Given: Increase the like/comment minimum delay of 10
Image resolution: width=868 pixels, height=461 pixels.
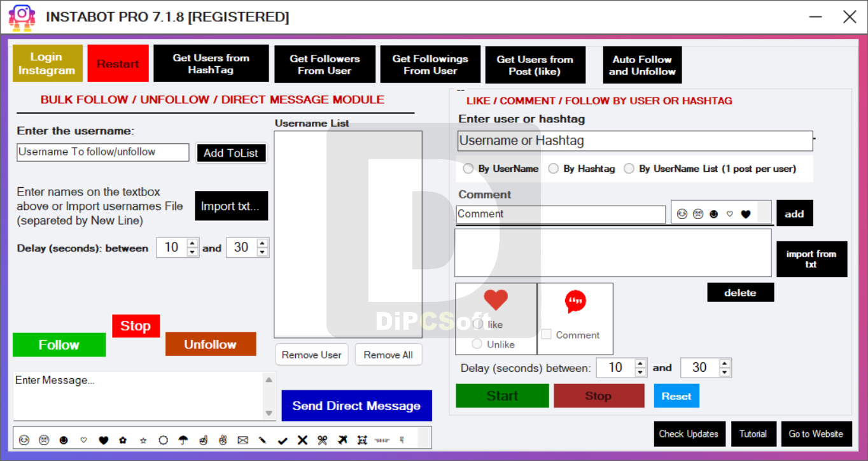Looking at the screenshot, I should pyautogui.click(x=641, y=364).
